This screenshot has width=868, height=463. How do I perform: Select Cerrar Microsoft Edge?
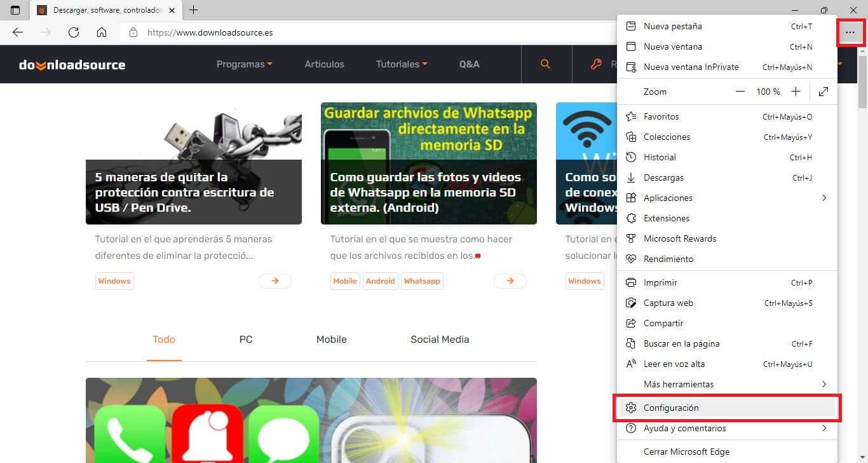point(728,452)
